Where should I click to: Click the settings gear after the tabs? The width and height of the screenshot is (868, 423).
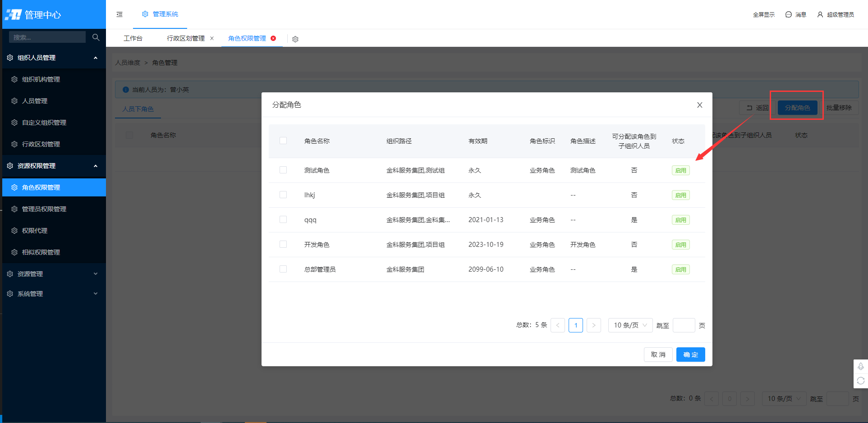295,39
